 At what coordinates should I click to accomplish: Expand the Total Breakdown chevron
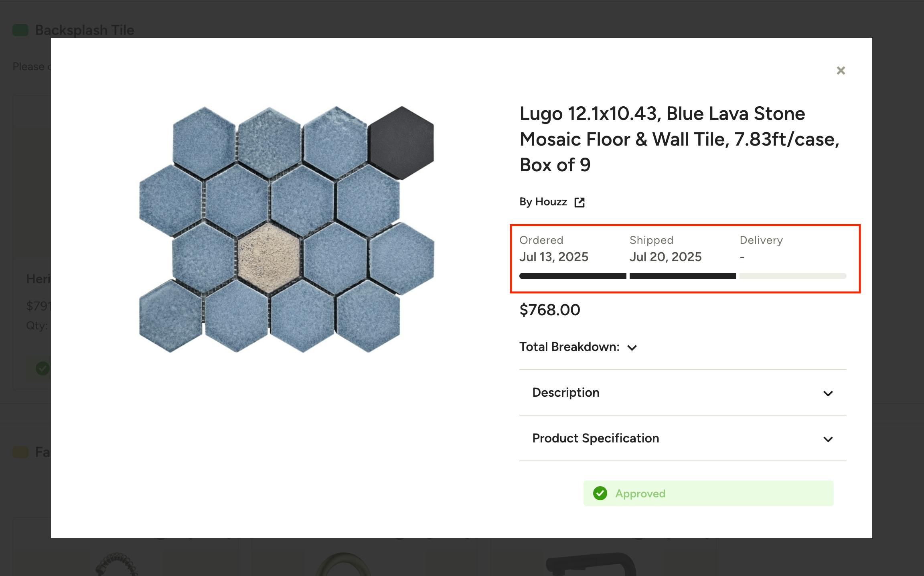[x=632, y=348]
